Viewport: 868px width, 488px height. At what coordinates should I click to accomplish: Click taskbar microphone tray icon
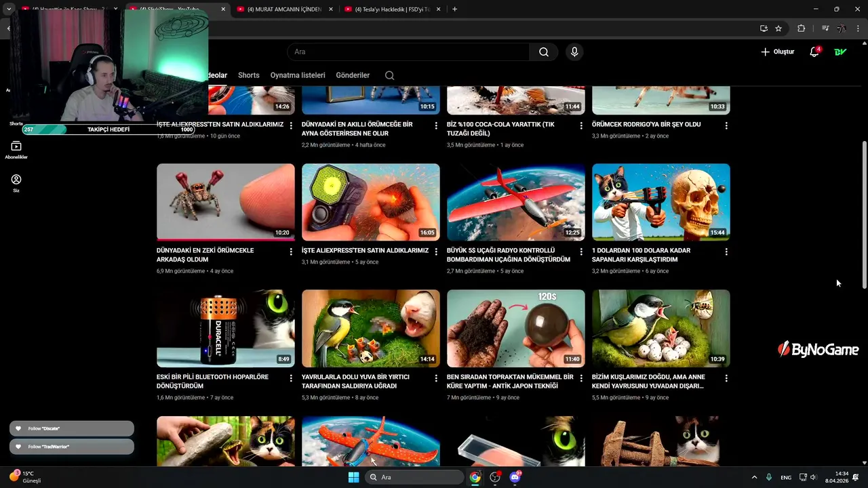tap(769, 477)
